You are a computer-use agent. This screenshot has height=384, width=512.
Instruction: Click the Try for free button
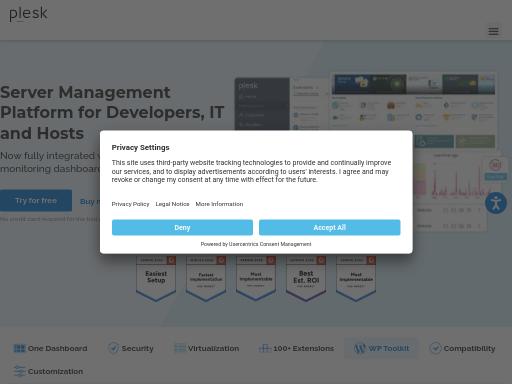pyautogui.click(x=36, y=200)
